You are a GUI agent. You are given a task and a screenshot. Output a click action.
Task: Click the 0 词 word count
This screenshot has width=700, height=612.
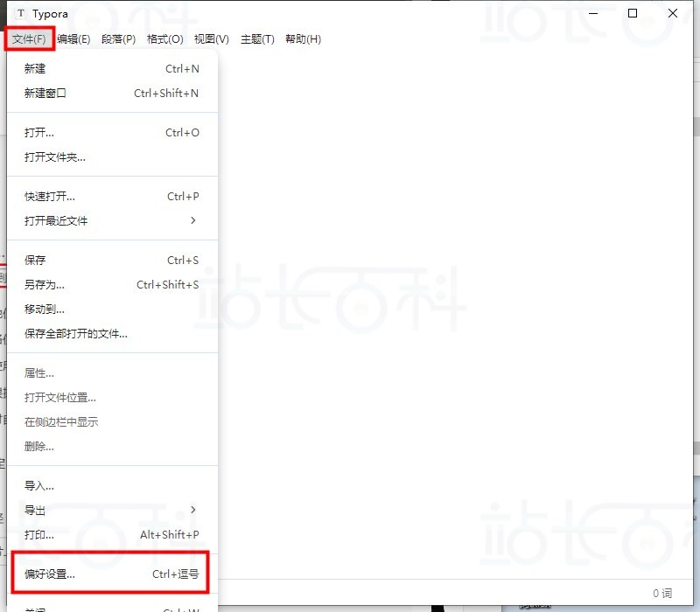coord(662,594)
